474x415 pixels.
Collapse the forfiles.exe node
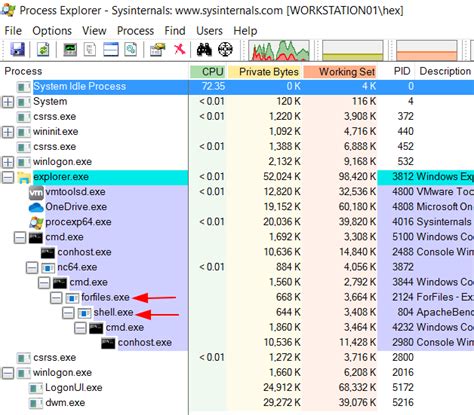(56, 298)
